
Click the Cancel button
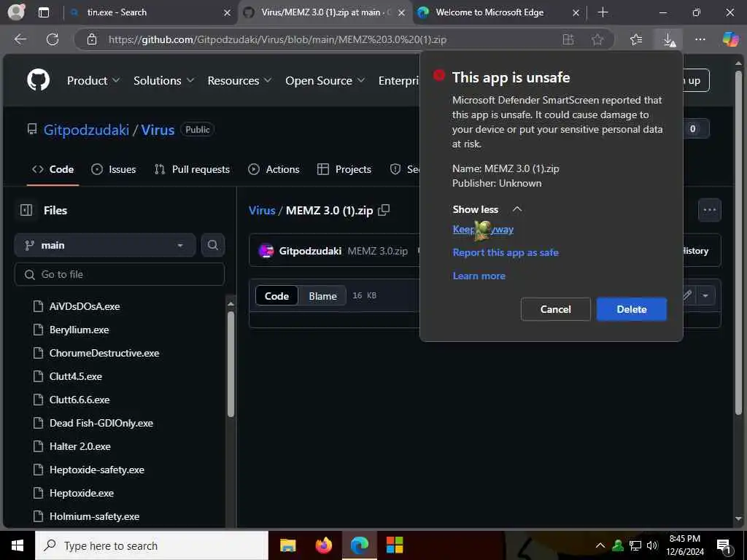point(555,309)
